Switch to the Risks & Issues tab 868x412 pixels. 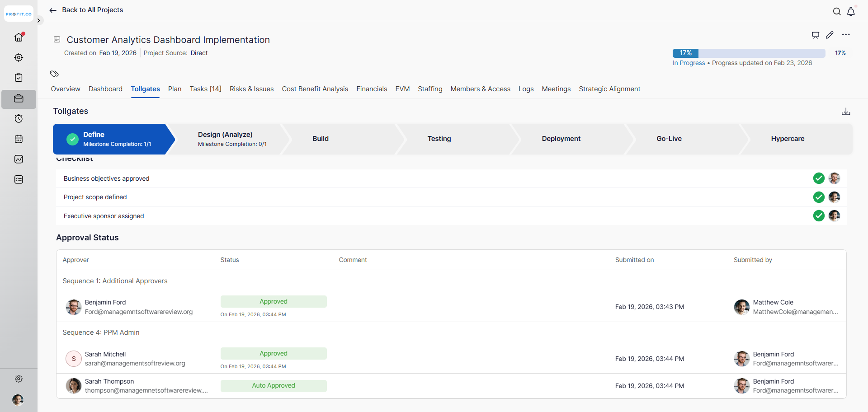251,89
